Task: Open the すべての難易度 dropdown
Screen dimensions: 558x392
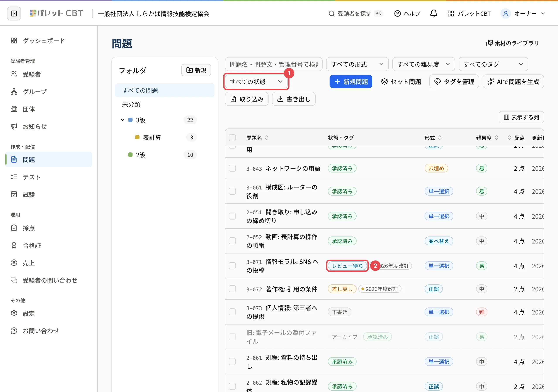Action: pyautogui.click(x=423, y=64)
